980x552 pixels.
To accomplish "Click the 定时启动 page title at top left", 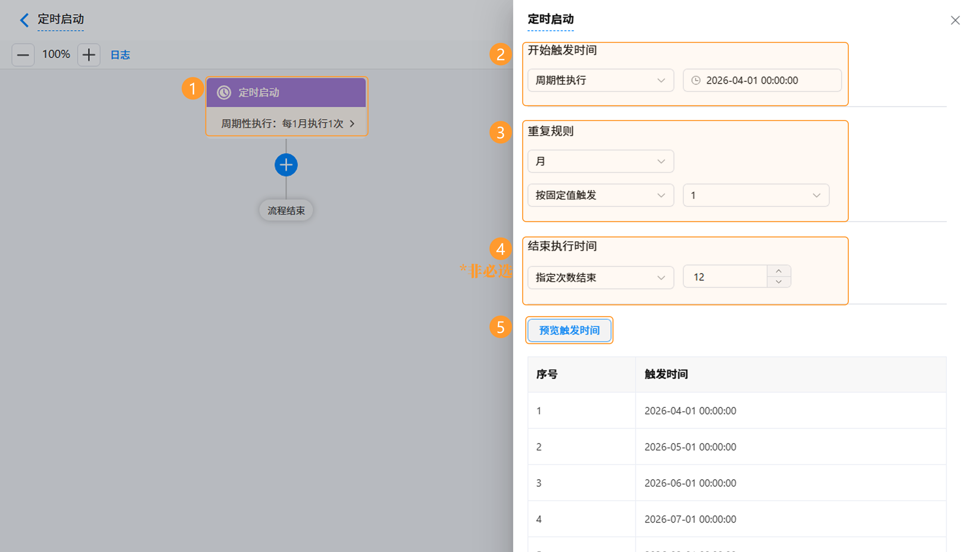I will click(60, 19).
